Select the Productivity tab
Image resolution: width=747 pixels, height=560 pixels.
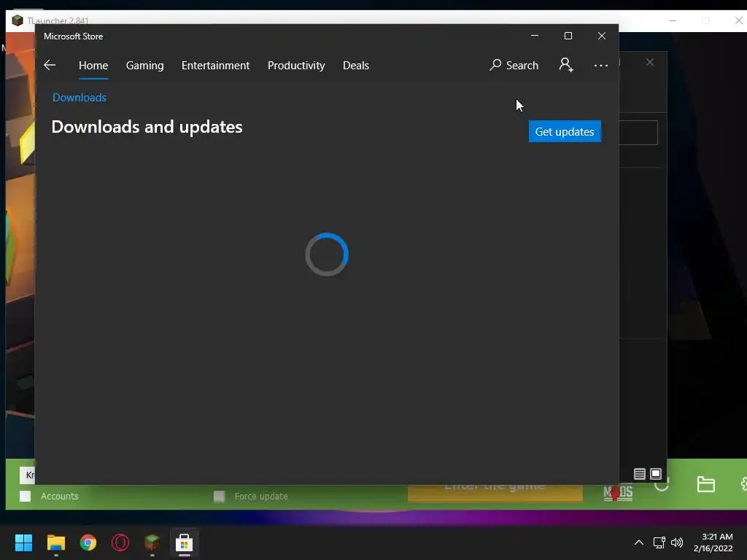(296, 66)
